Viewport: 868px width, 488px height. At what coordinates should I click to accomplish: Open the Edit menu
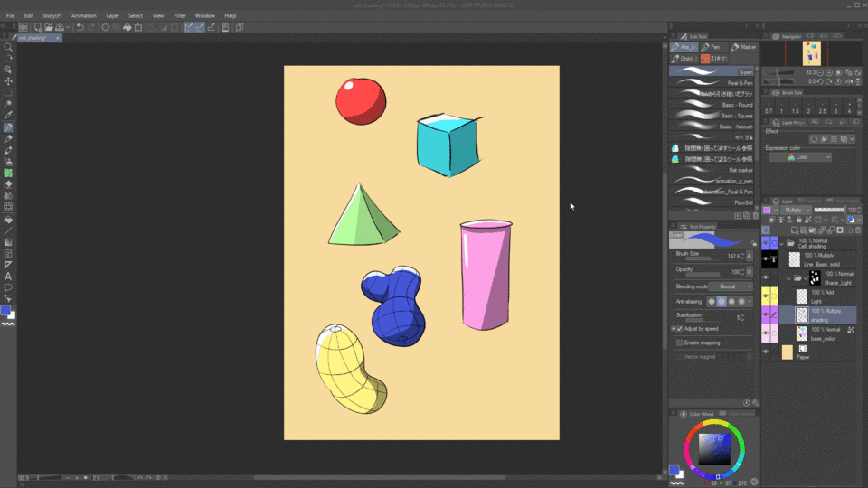point(29,15)
